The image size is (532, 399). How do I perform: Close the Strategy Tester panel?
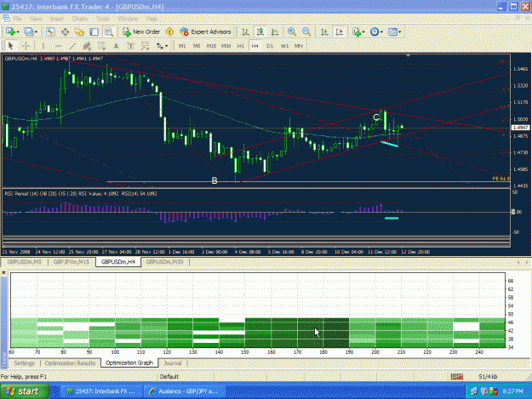[3, 272]
